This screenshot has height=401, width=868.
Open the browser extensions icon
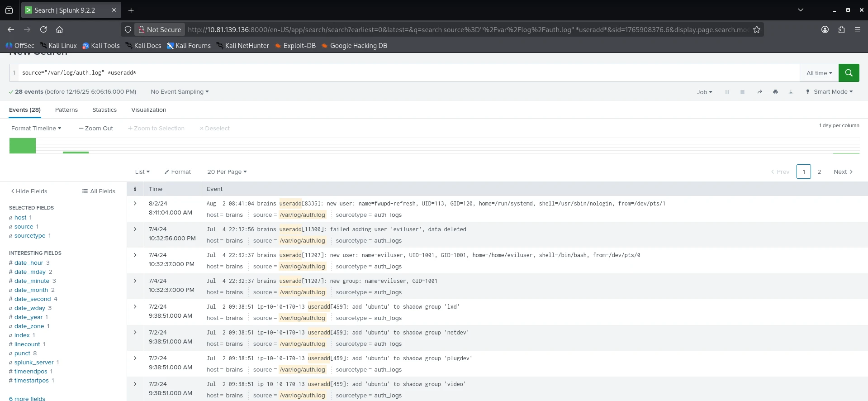(x=841, y=29)
